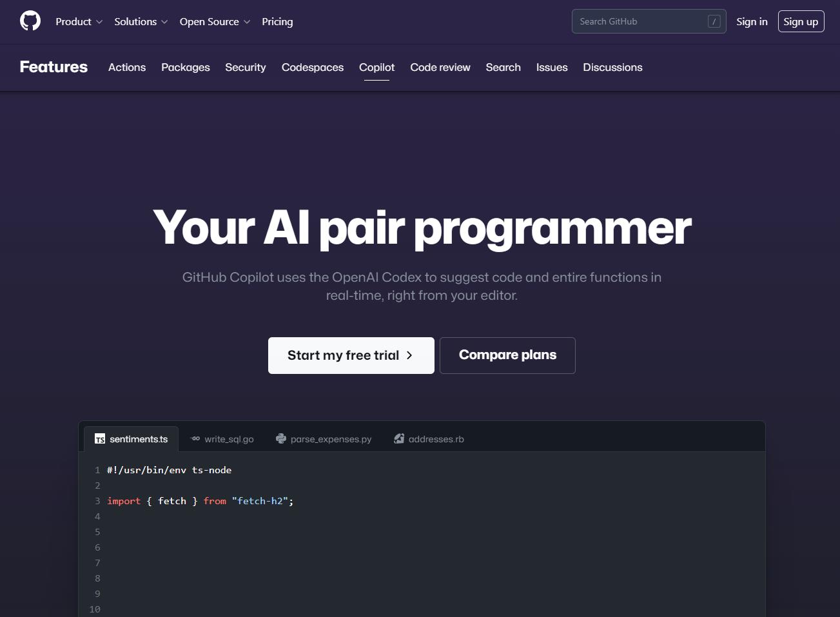Click the slash shortcut icon in search

[714, 21]
